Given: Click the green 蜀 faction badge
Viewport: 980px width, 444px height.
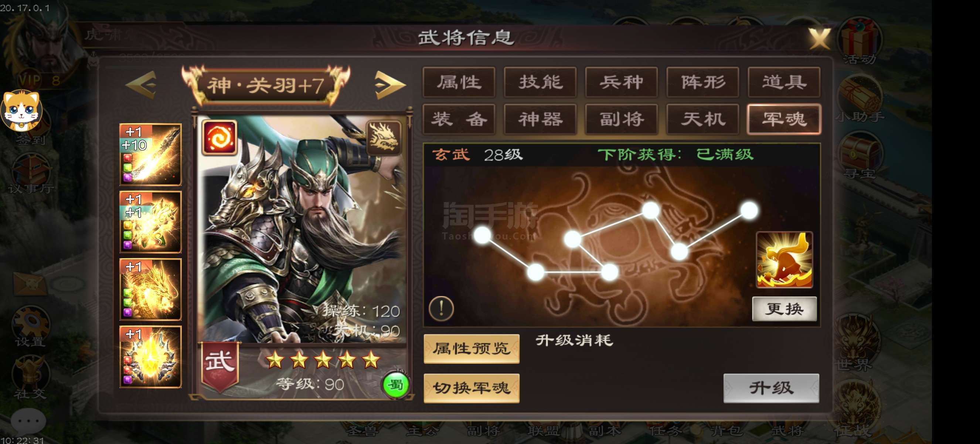Looking at the screenshot, I should [x=396, y=385].
